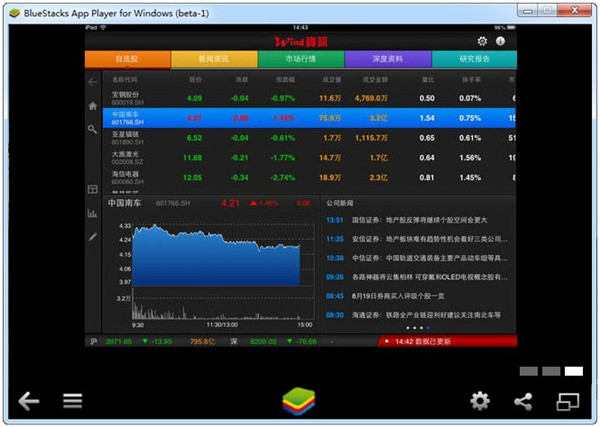
Task: Click the 4,769.0万 turnover amount cell
Action: tap(371, 98)
